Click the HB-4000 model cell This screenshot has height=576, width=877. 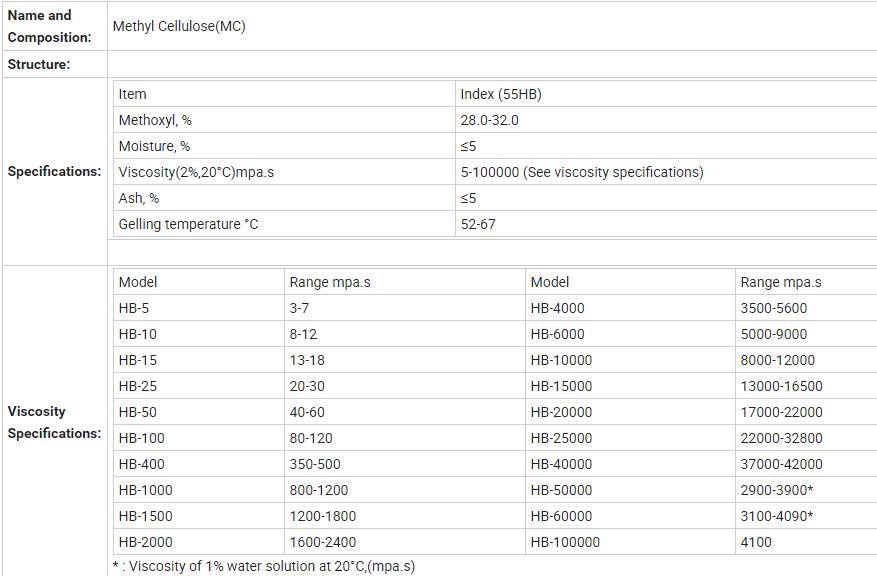[557, 308]
